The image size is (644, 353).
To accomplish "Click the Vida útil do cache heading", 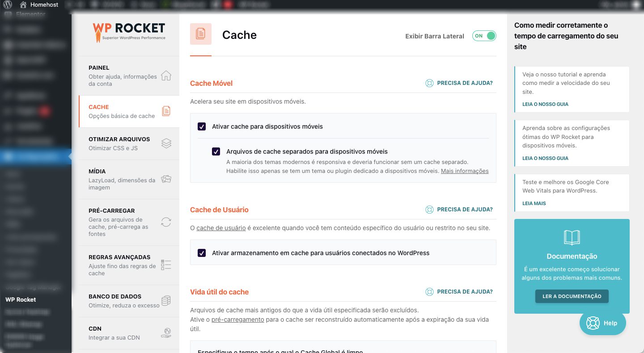I will (219, 292).
